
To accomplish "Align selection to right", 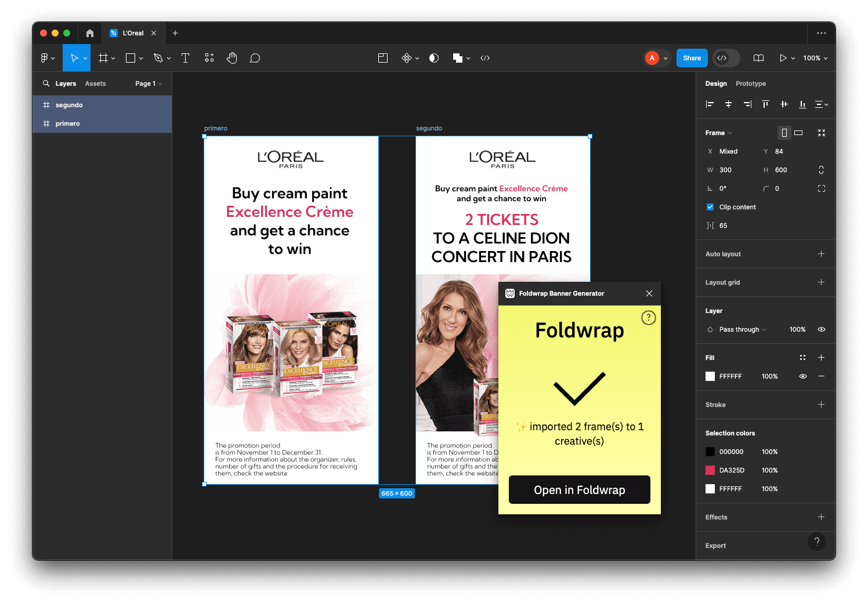I will point(747,104).
